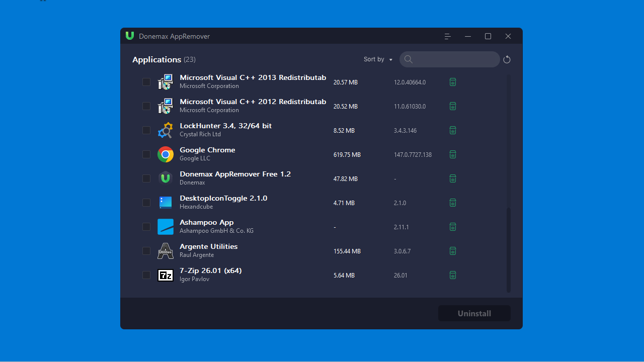Screen dimensions: 644x362
Task: Click version 3.0.6.7 text
Action: (x=402, y=251)
